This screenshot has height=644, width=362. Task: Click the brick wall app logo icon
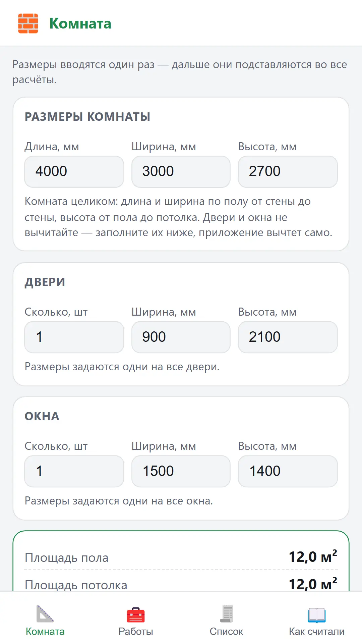pyautogui.click(x=28, y=23)
